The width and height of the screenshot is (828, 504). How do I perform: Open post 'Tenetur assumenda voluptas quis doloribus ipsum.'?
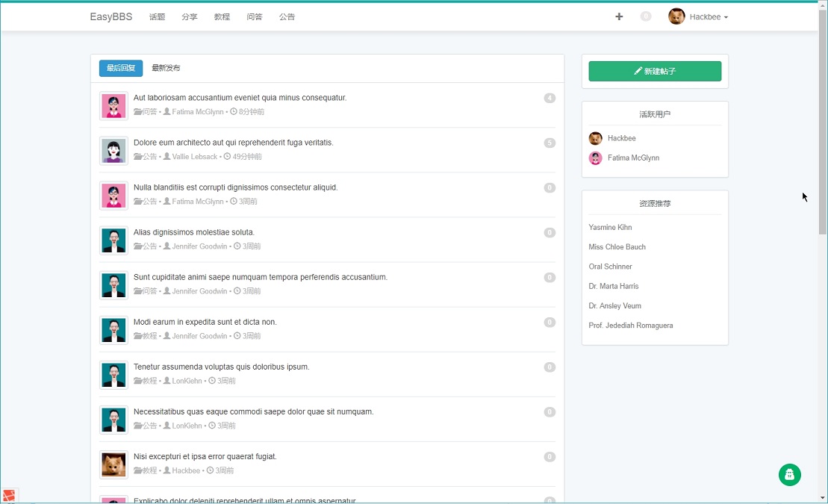pos(221,367)
